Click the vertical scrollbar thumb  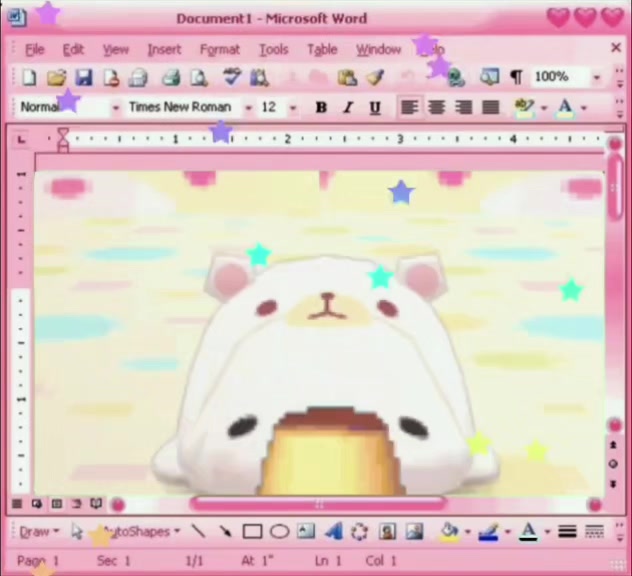coord(615,187)
